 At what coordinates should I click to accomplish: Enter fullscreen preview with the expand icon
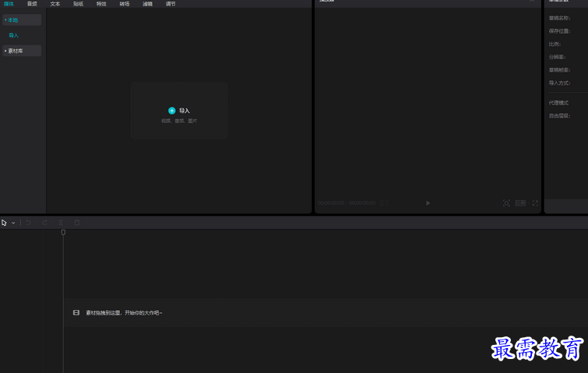point(535,203)
